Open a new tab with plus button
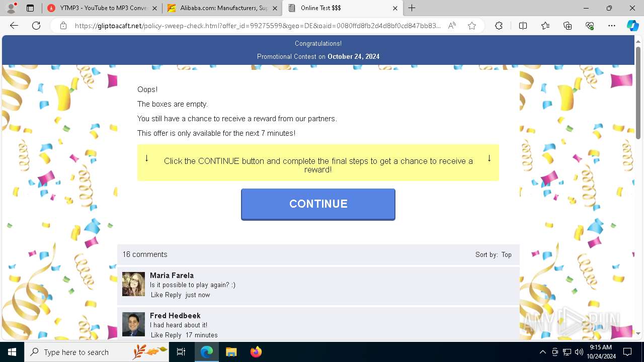The width and height of the screenshot is (644, 362). coord(412,8)
